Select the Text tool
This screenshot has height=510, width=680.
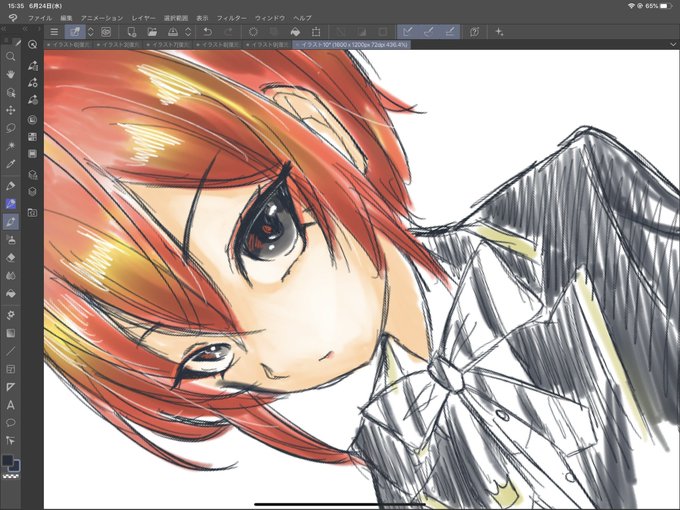pos(10,405)
